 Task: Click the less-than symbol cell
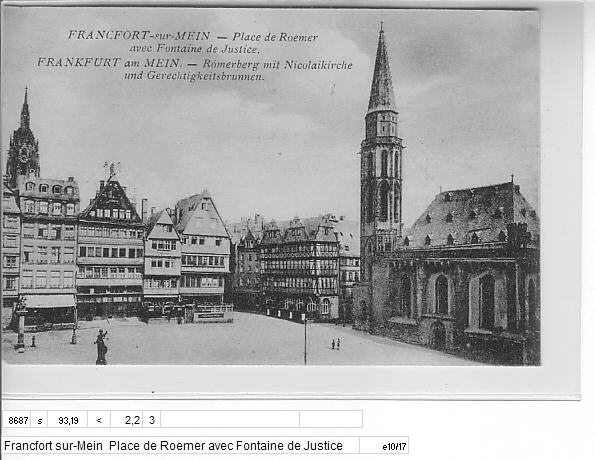pos(99,419)
